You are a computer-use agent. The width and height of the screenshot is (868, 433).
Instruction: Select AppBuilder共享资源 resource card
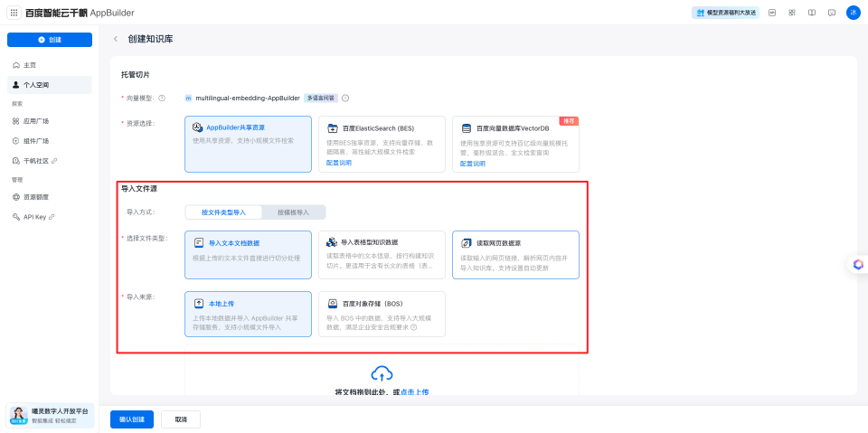click(x=248, y=144)
